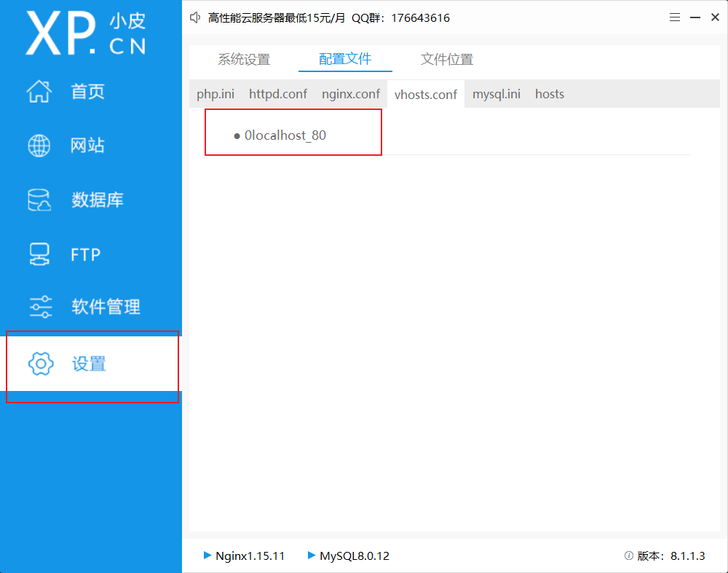Click the FTP server icon
The height and width of the screenshot is (573, 728).
click(x=39, y=254)
